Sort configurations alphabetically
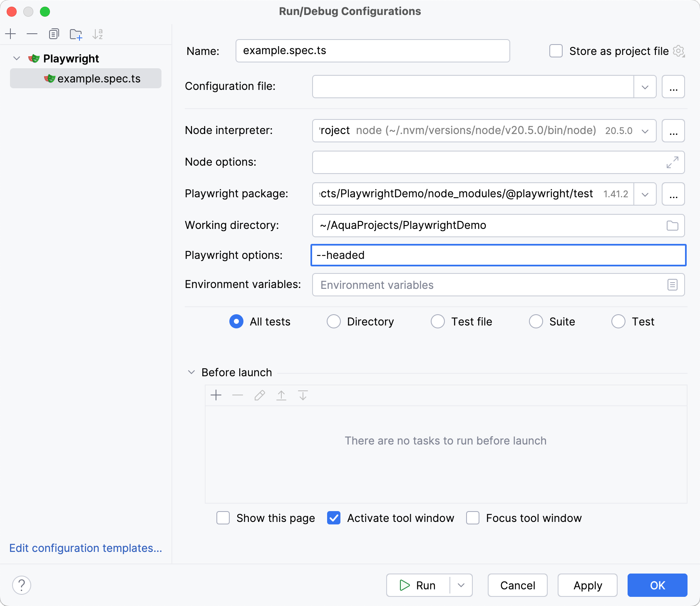This screenshot has width=700, height=606. pos(98,34)
